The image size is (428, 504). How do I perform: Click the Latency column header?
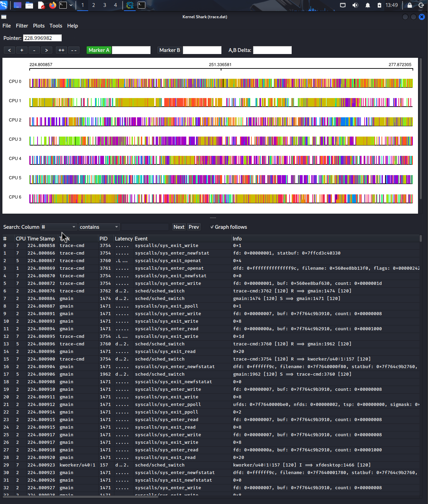click(x=124, y=239)
